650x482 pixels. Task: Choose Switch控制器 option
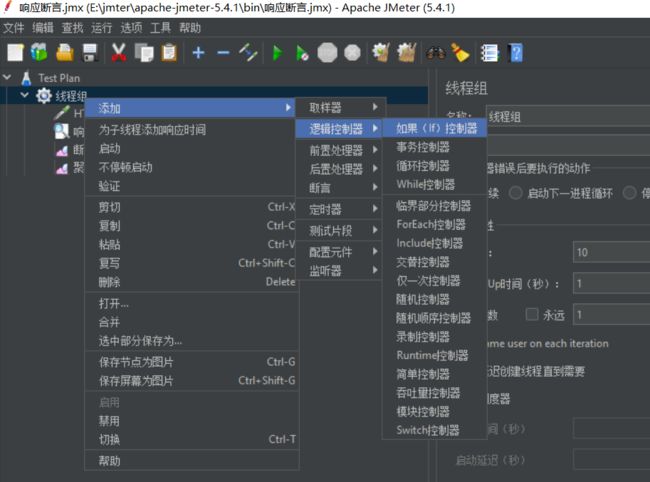[x=434, y=430]
